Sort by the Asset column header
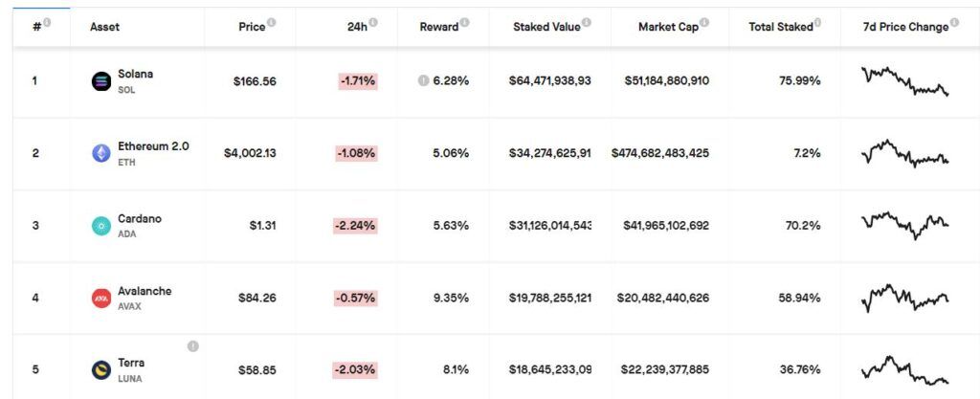The width and height of the screenshot is (980, 399). click(105, 27)
